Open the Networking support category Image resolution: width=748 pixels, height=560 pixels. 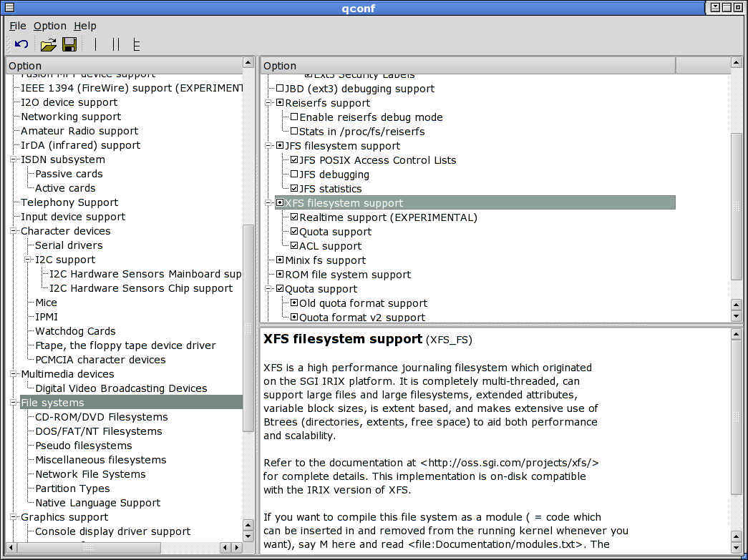pos(71,117)
